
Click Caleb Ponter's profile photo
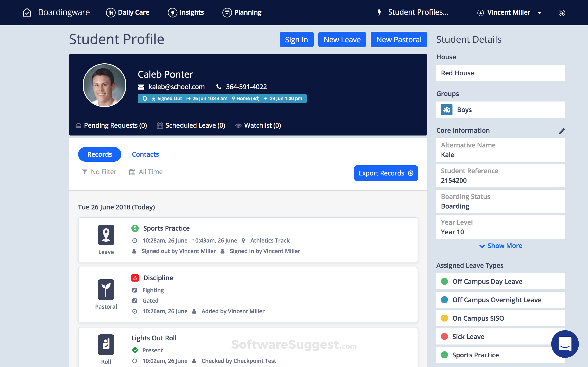(x=104, y=85)
